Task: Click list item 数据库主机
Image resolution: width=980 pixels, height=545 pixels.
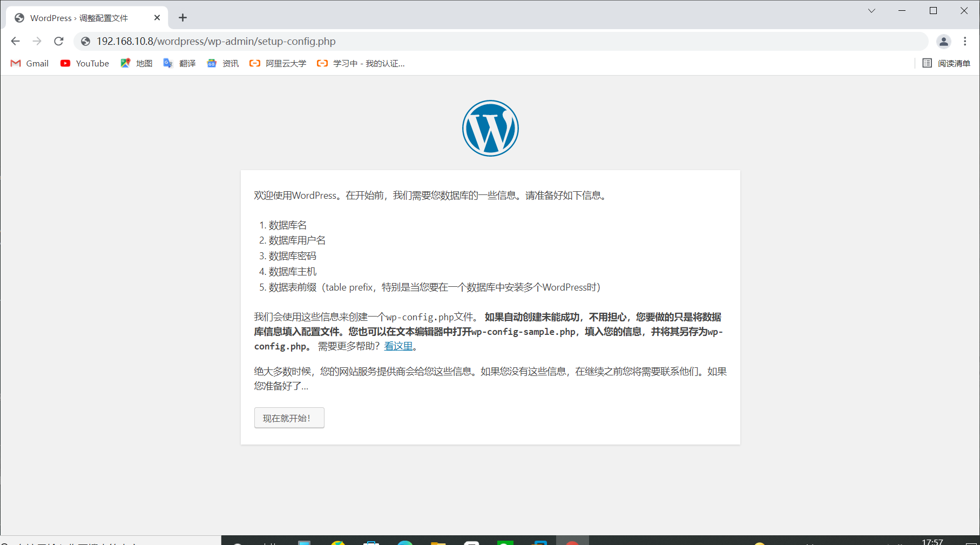Action: [293, 272]
